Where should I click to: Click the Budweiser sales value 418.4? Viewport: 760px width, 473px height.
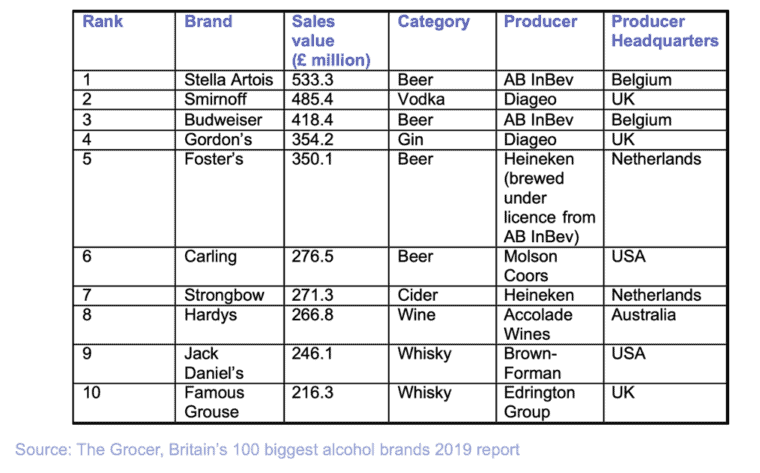[311, 120]
